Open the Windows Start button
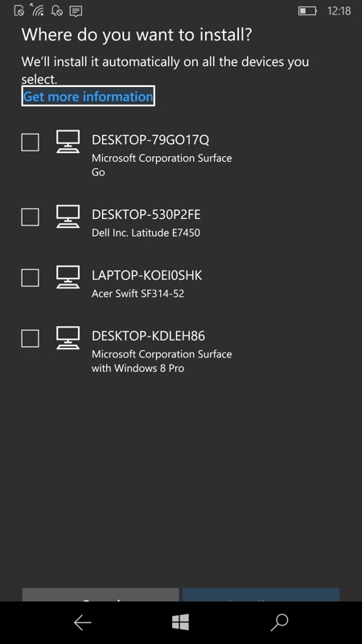 180,622
